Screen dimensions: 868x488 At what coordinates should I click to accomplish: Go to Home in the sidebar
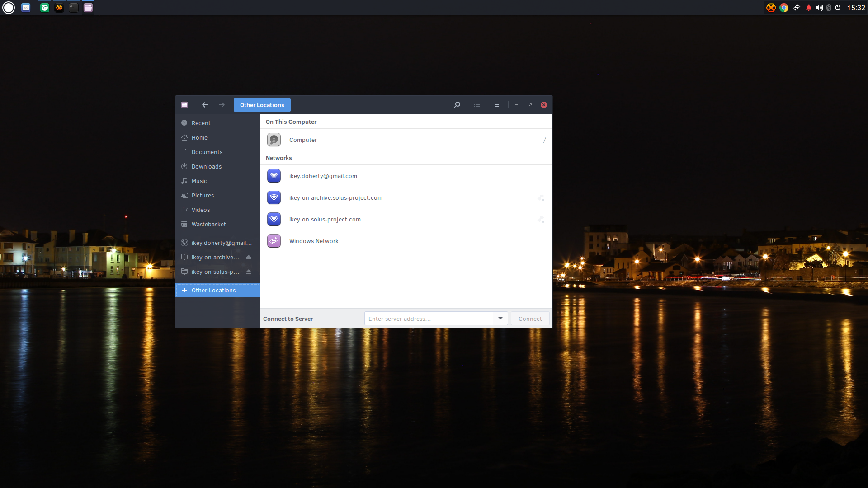pyautogui.click(x=217, y=137)
